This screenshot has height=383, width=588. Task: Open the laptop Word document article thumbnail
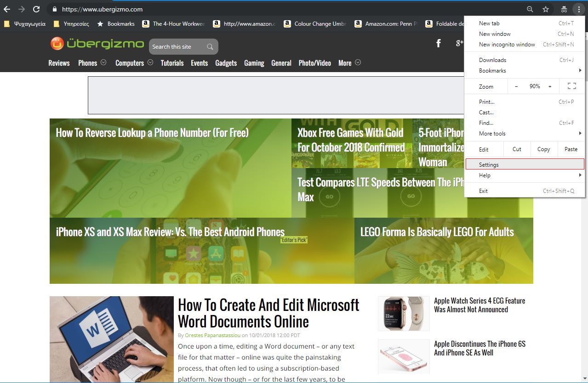tap(112, 339)
